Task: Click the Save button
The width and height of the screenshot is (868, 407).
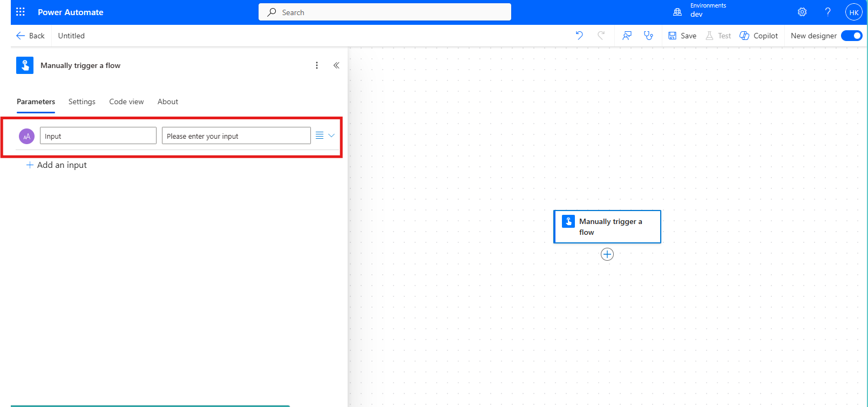Action: click(x=682, y=36)
